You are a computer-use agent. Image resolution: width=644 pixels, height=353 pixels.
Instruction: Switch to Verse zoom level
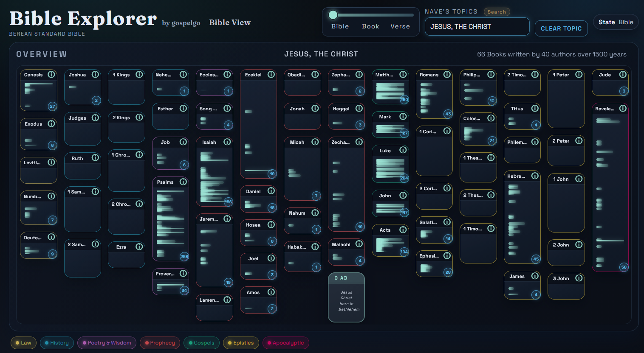point(400,26)
